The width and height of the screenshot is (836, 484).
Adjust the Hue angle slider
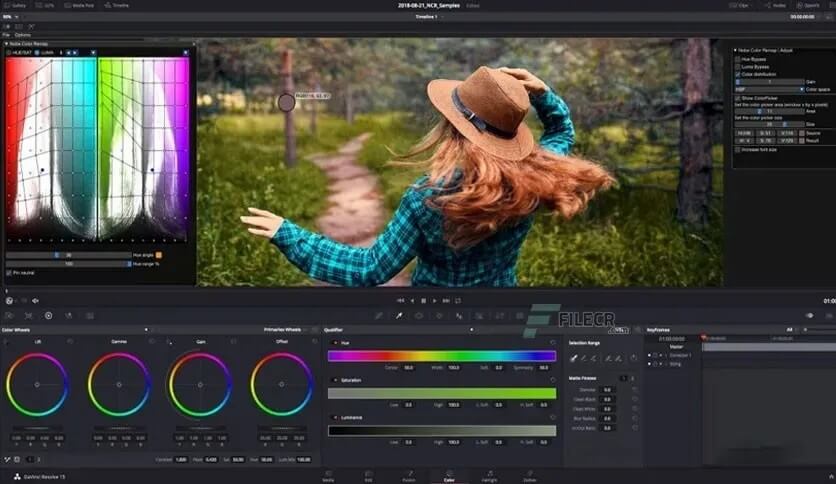pos(68,255)
